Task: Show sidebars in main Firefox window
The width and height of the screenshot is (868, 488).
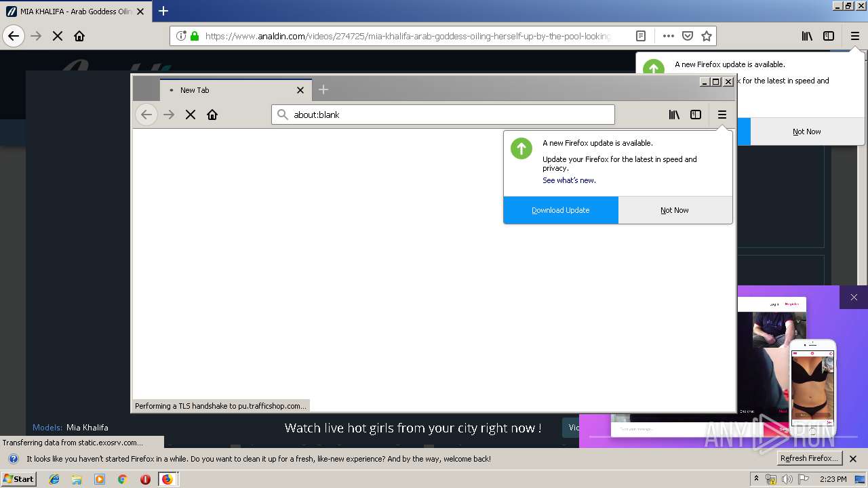Action: tap(829, 36)
